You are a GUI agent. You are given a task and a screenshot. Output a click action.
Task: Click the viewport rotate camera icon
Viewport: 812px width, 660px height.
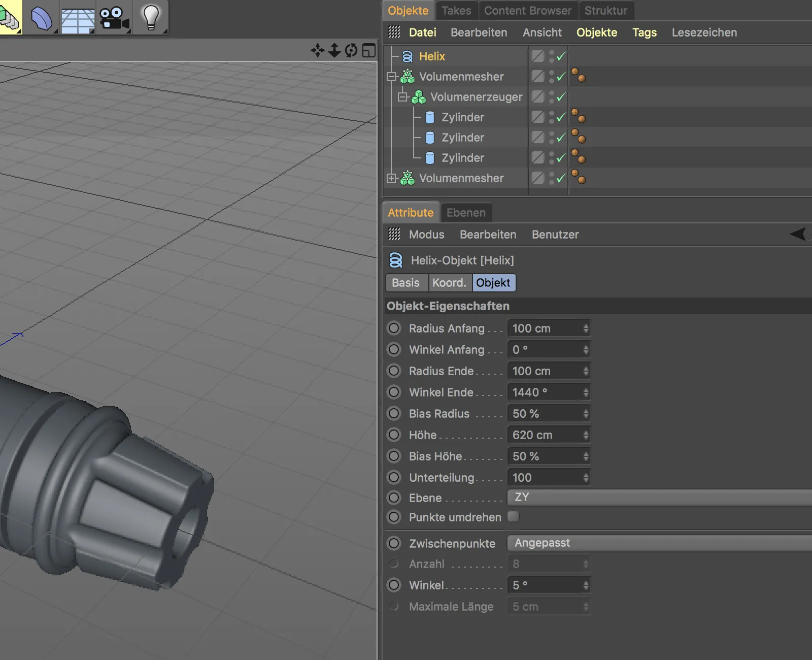[x=351, y=50]
